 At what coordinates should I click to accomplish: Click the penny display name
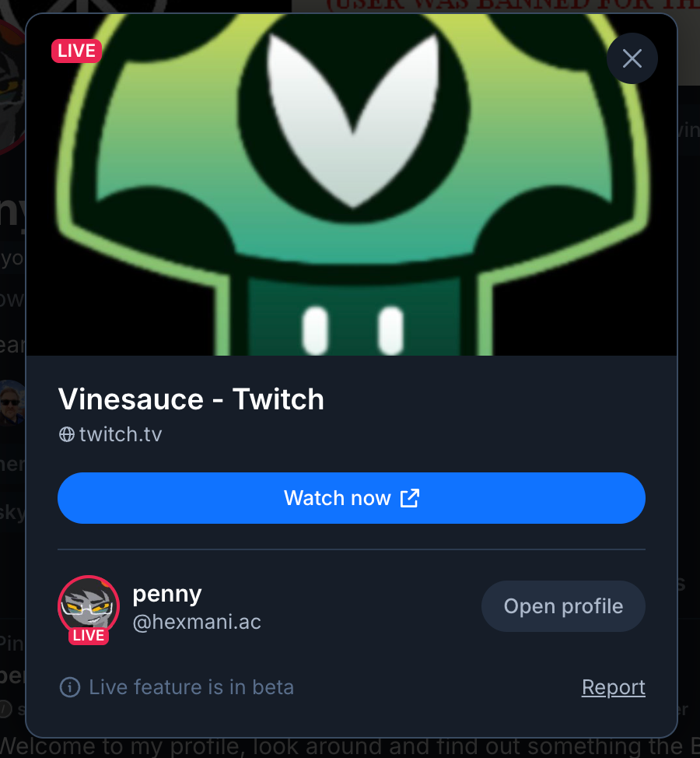coord(167,594)
